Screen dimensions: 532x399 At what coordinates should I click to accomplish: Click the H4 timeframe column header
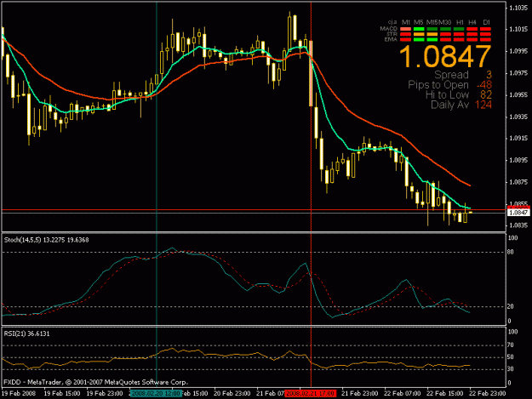(x=472, y=22)
